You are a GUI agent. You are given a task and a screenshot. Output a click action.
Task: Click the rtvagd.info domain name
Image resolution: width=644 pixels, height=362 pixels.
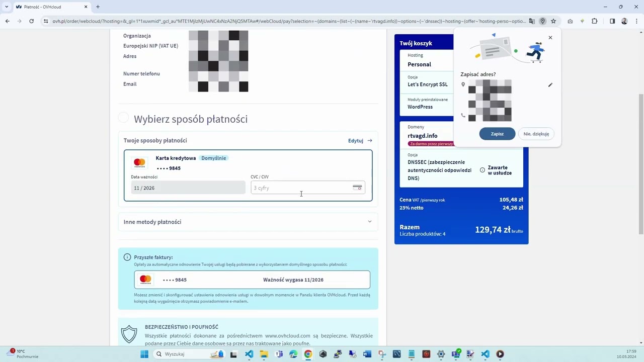tap(423, 136)
